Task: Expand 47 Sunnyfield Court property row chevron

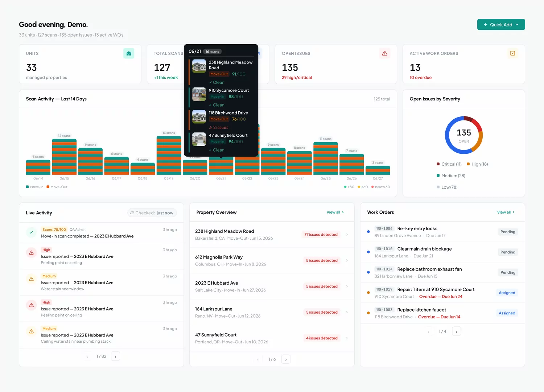Action: pos(347,338)
